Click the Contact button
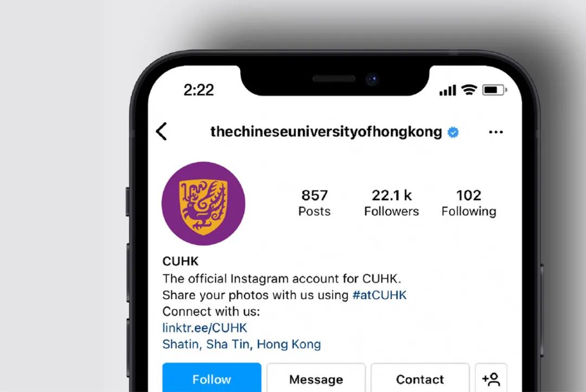The image size is (586, 392). 419,378
